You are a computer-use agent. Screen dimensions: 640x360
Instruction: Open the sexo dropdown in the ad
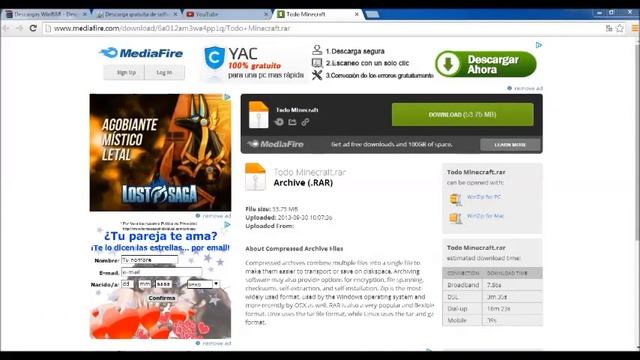[x=203, y=284]
